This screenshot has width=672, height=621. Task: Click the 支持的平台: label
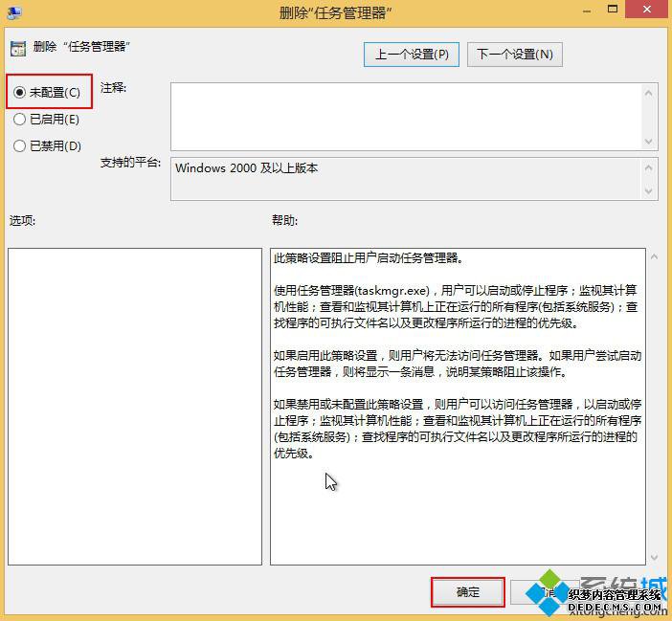point(131,163)
